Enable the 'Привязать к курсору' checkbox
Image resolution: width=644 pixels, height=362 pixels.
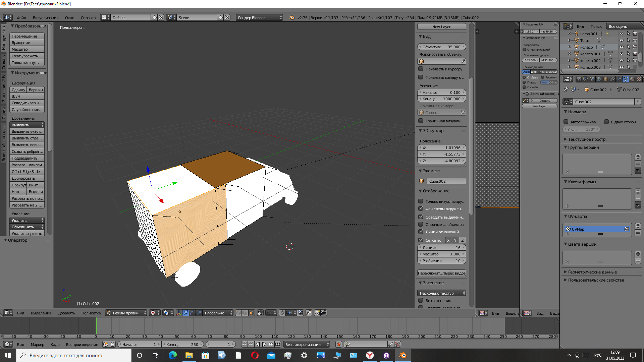click(x=421, y=69)
